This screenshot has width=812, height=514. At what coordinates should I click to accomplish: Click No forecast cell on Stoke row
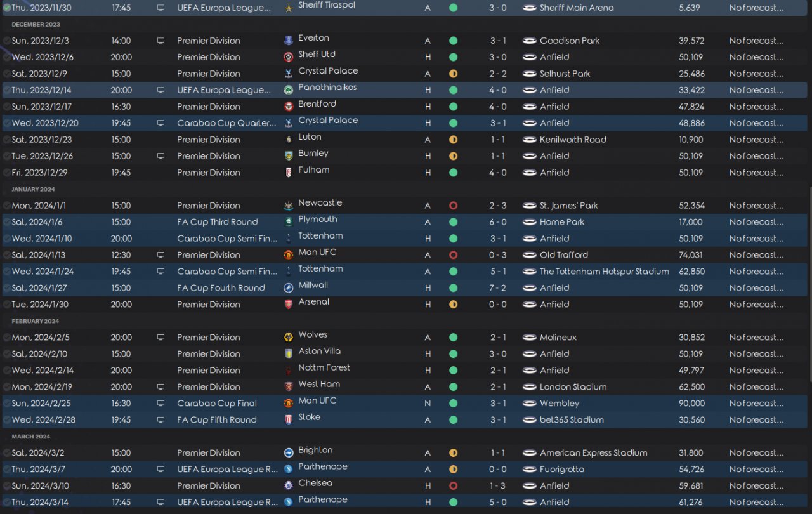[x=756, y=420]
